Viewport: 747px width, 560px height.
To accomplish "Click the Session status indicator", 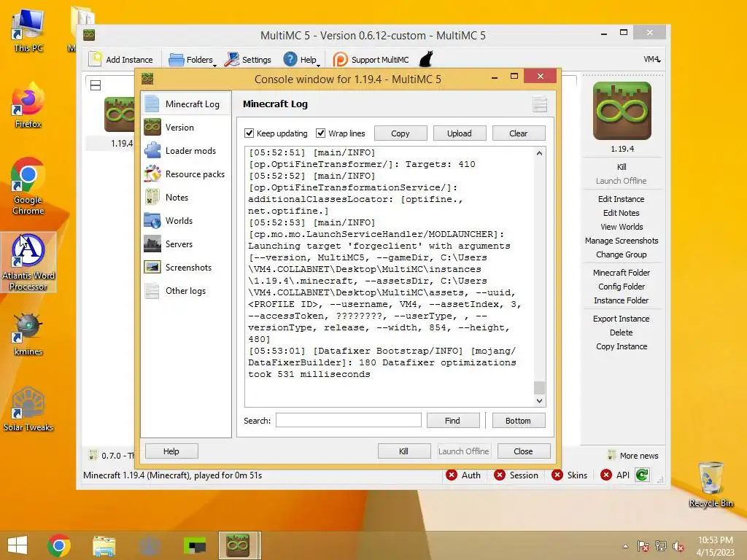I will (x=516, y=475).
